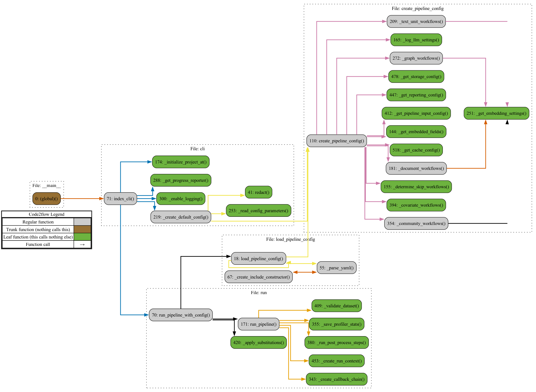
Task: Click the brown (global)() trunk node
Action: point(46,199)
